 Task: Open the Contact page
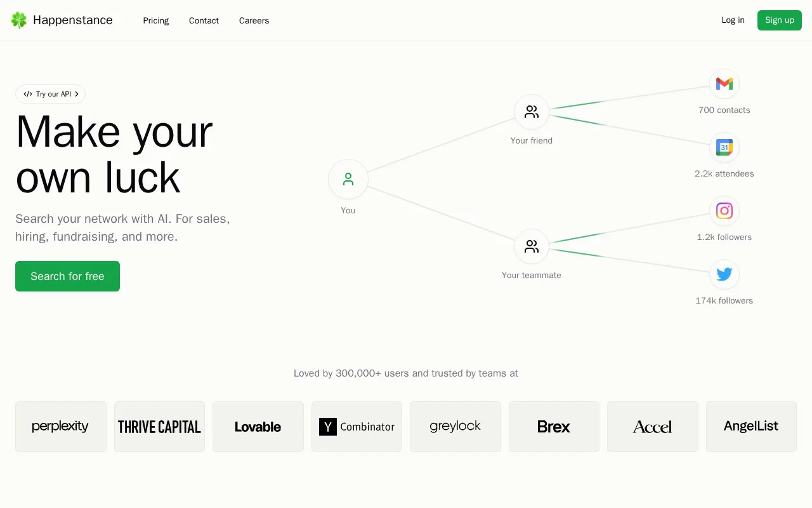coord(204,20)
